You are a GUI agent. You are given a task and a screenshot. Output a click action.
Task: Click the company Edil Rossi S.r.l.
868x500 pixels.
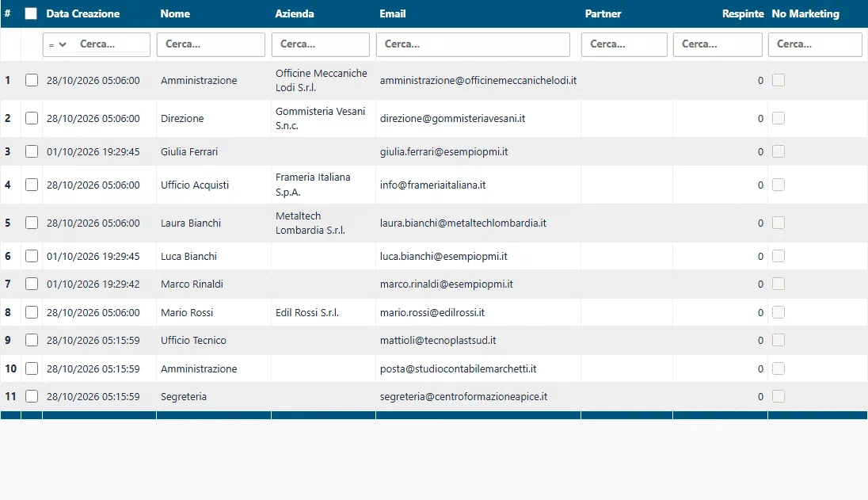[x=307, y=312]
